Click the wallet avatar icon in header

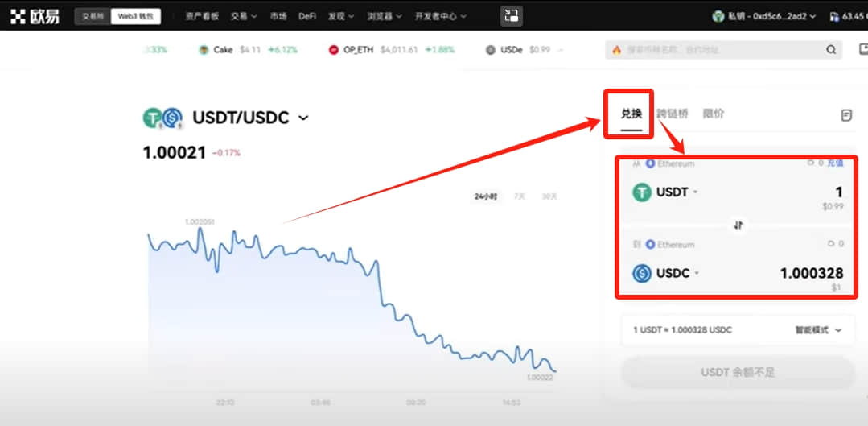point(718,17)
